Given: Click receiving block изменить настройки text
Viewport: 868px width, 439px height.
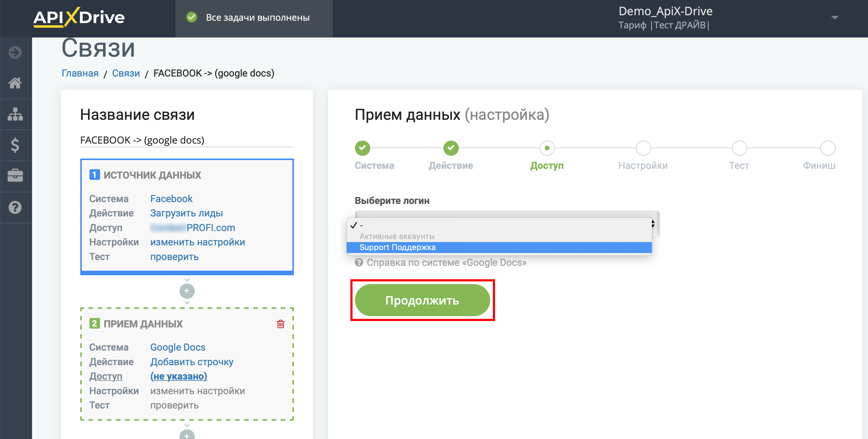Looking at the screenshot, I should (197, 391).
